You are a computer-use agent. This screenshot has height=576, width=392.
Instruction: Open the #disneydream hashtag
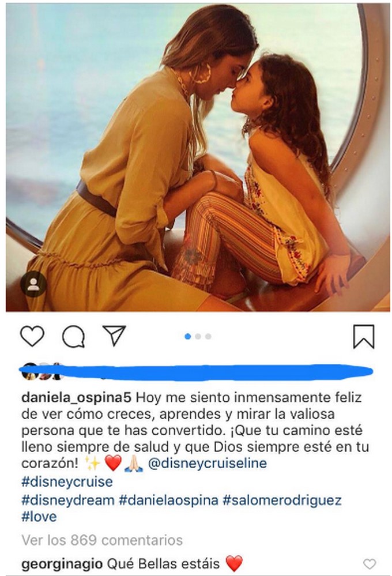pos(68,500)
